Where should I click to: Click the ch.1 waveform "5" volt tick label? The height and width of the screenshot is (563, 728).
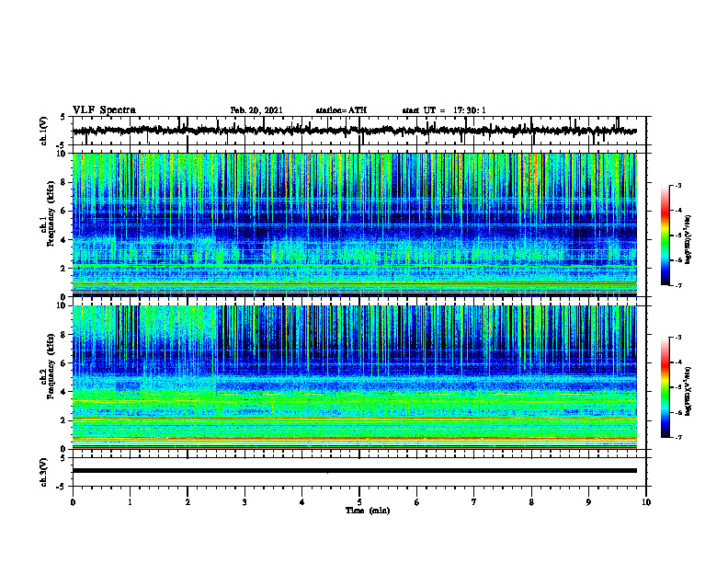63,117
